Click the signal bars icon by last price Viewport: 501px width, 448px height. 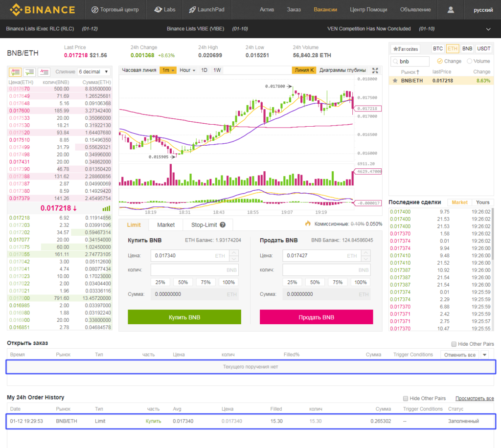pyautogui.click(x=106, y=208)
